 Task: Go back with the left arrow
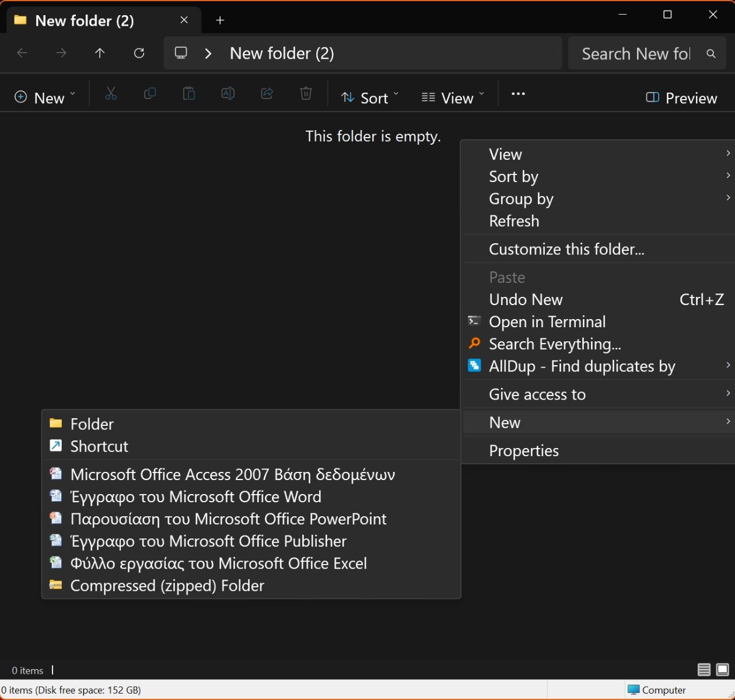coord(22,53)
